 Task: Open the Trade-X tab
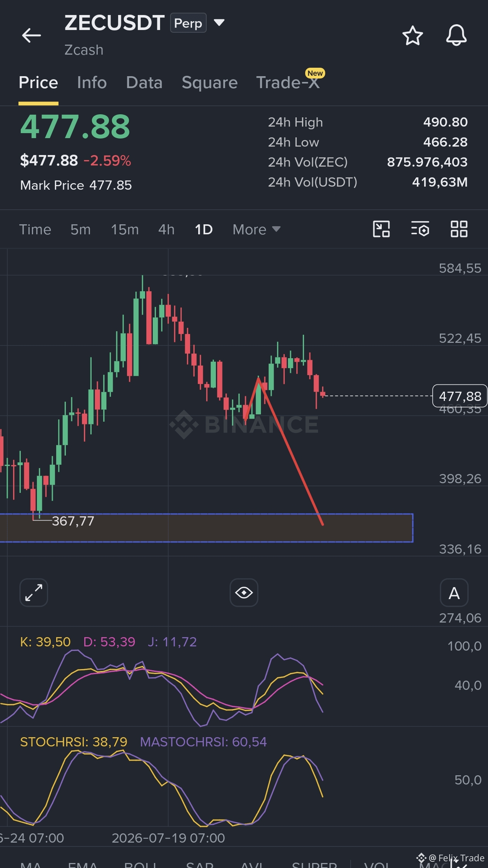(x=288, y=83)
